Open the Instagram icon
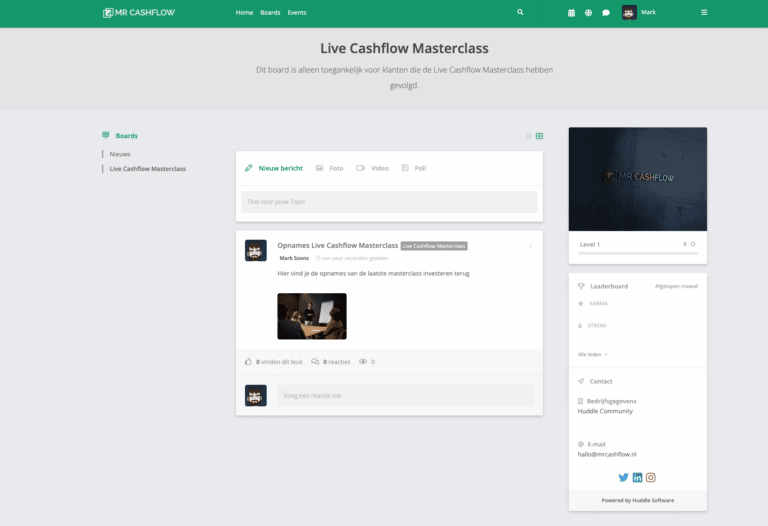768x526 pixels. 650,478
